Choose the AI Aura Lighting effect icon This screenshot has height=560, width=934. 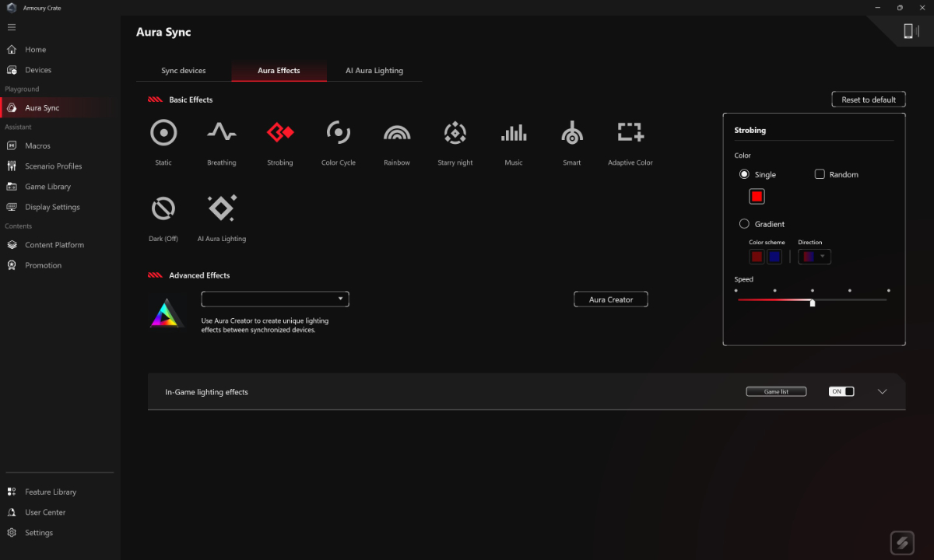pos(222,208)
